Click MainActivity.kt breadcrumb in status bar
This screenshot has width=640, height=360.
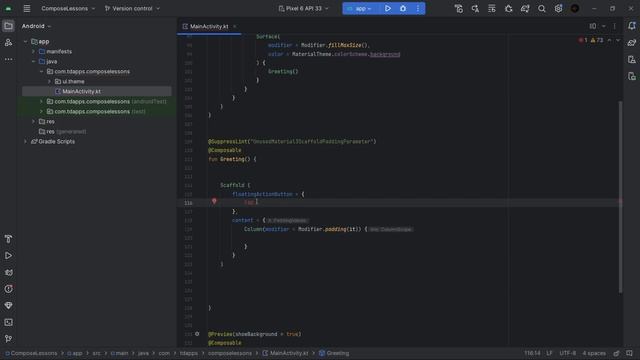[285, 353]
